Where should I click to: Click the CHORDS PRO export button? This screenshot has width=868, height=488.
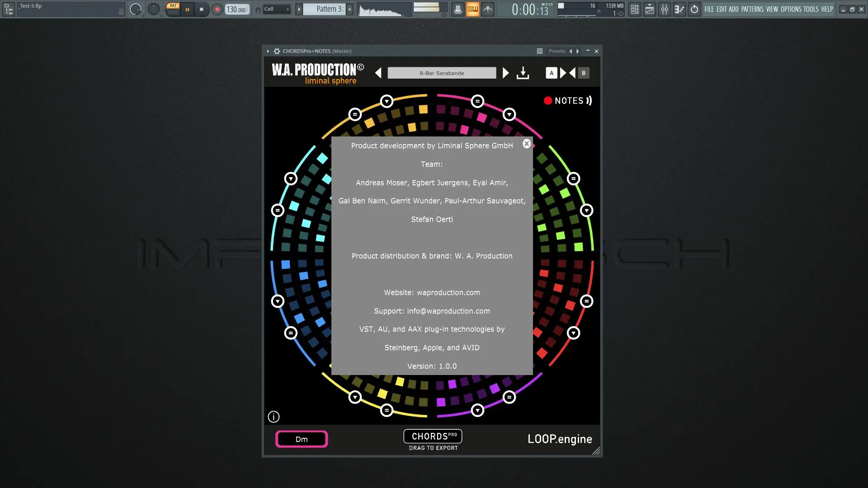tap(433, 436)
